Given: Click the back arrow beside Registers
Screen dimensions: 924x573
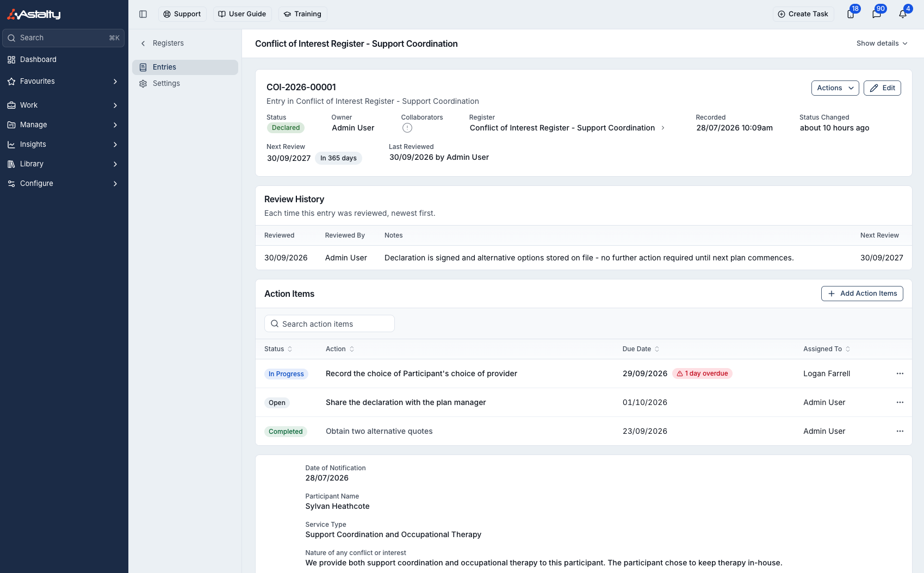Looking at the screenshot, I should click(x=143, y=43).
